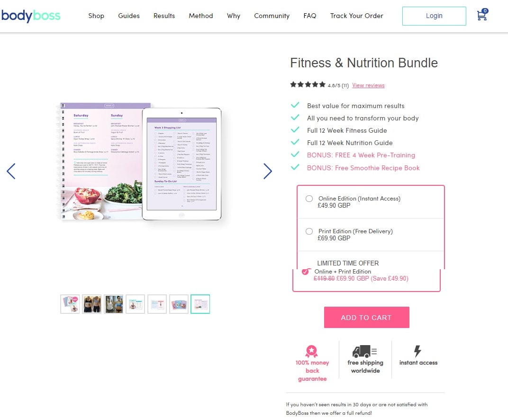508x420 pixels.
Task: Open the Guides menu item
Action: coord(129,16)
